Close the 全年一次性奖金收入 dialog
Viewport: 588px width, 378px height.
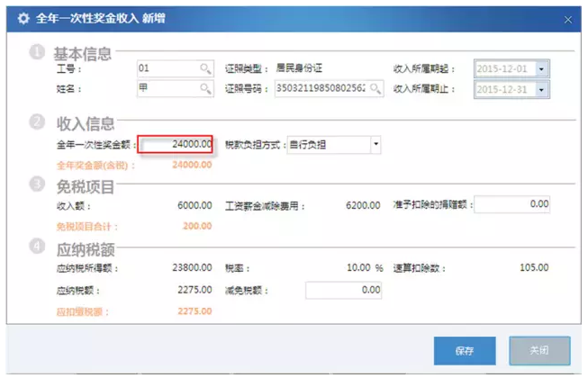(568, 20)
